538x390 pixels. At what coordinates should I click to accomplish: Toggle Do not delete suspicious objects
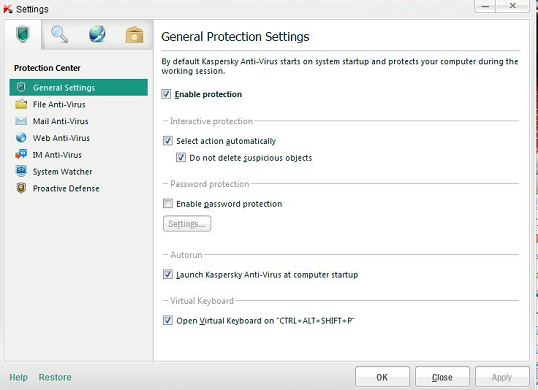181,157
